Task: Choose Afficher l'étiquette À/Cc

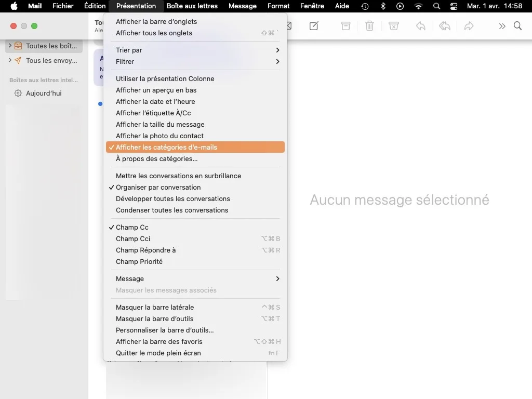Action: [195, 113]
